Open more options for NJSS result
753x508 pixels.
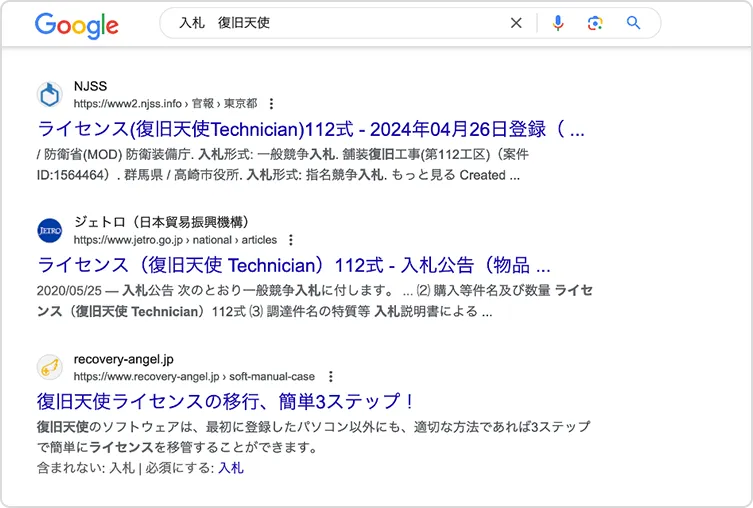(x=271, y=104)
